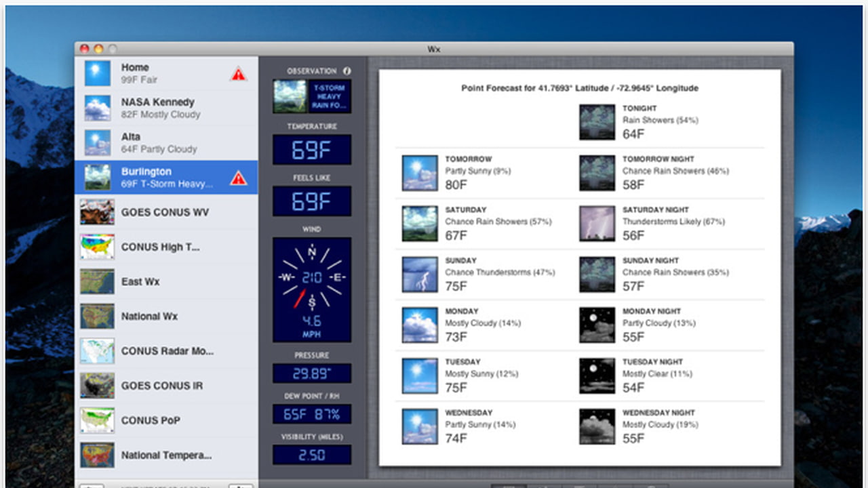Screen dimensions: 868x488
Task: Open the Burlington severe weather alert triangle
Action: (238, 178)
